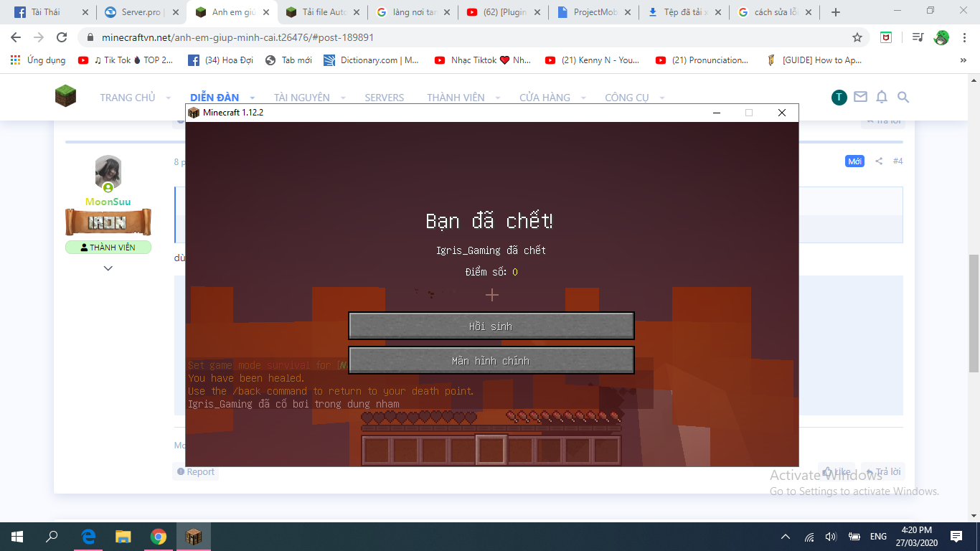Click the Ứng dụng apps shortcut
Screen dimensions: 980x551
pos(38,60)
